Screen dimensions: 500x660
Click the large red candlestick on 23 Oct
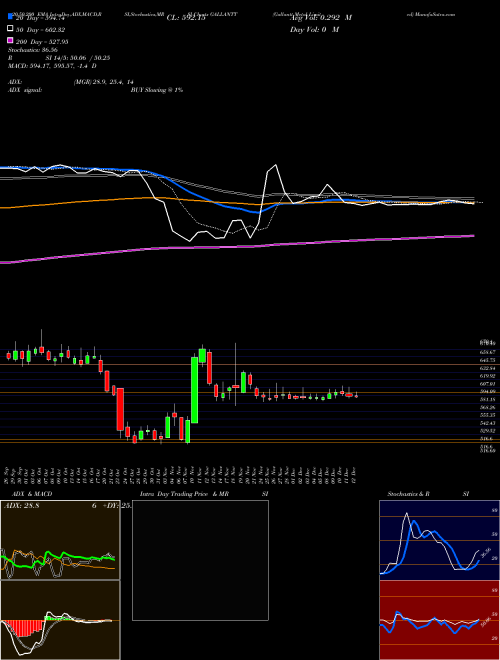(120, 409)
